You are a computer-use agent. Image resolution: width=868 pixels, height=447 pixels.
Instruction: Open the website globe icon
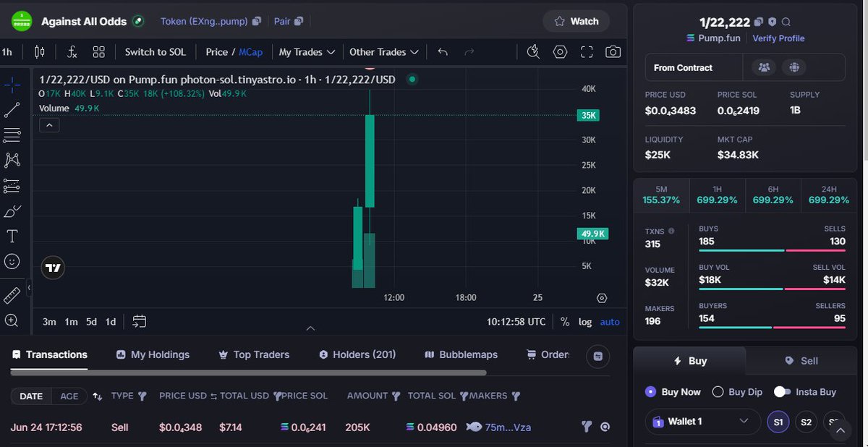click(x=794, y=67)
